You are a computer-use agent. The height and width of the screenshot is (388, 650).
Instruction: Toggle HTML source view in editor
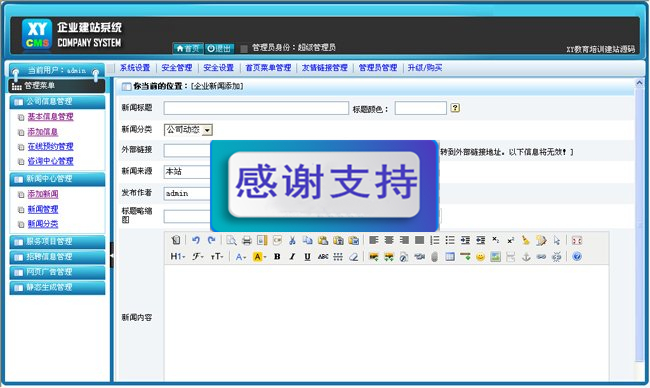[176, 240]
